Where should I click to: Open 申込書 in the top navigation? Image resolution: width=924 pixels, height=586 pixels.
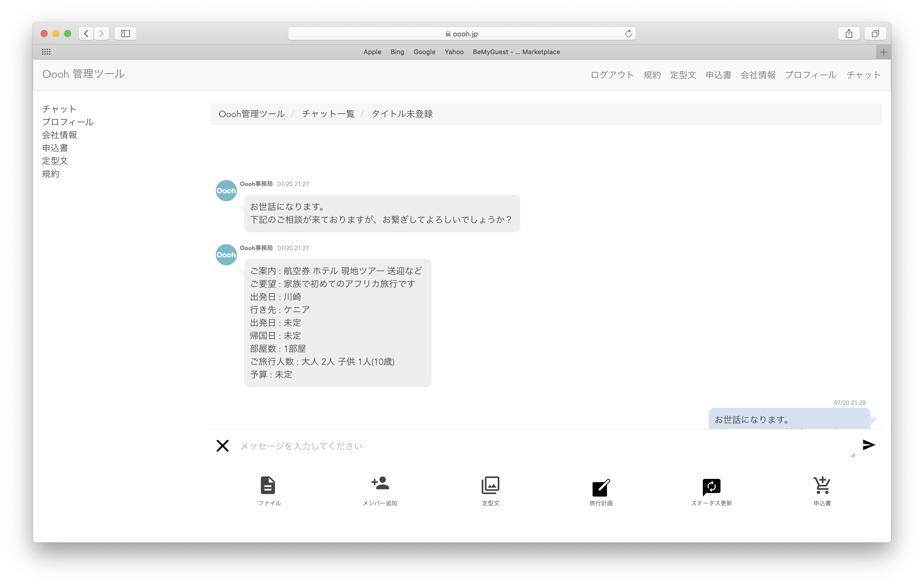[x=718, y=75]
